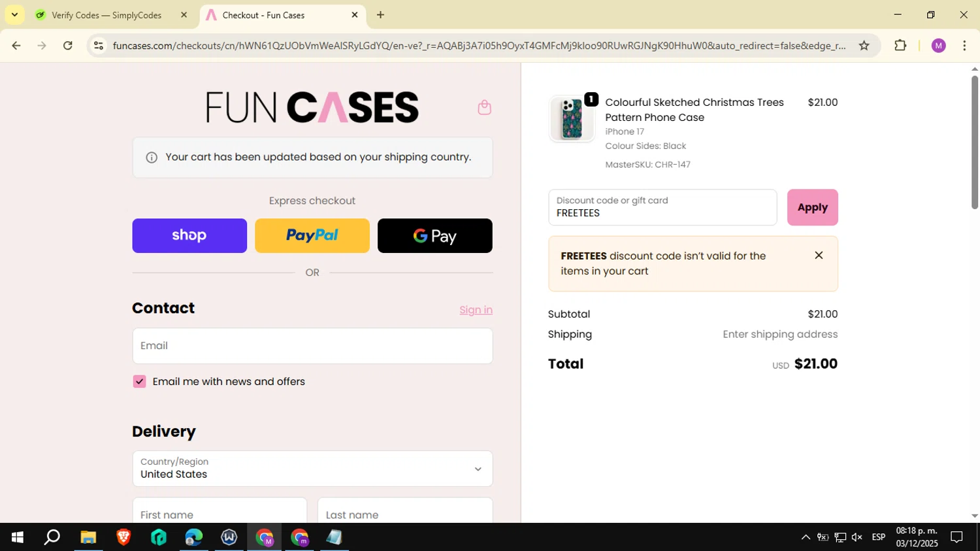Click the MasterSKU: CHR-147 text
This screenshot has height=551, width=980.
[x=647, y=165]
